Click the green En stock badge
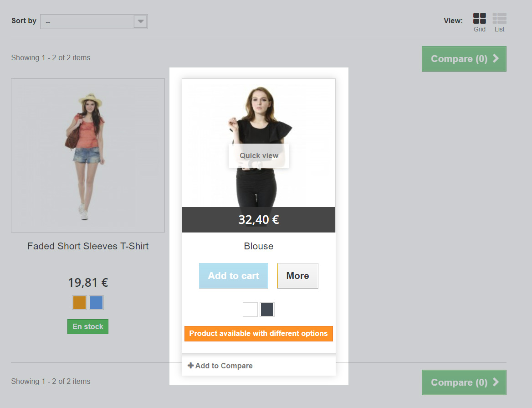 [88, 326]
